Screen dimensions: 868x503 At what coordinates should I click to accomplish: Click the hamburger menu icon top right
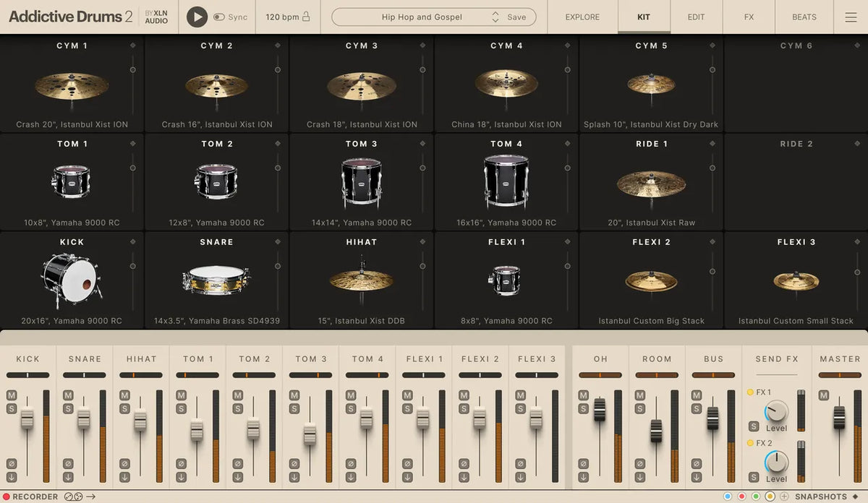tap(851, 17)
